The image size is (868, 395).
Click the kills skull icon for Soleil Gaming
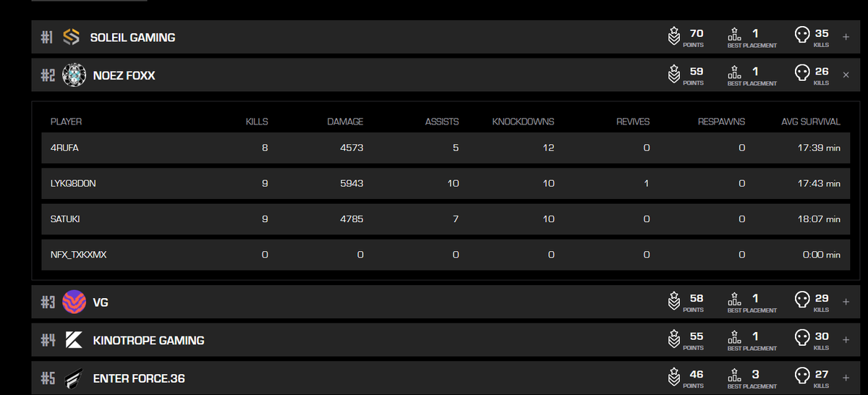[801, 35]
